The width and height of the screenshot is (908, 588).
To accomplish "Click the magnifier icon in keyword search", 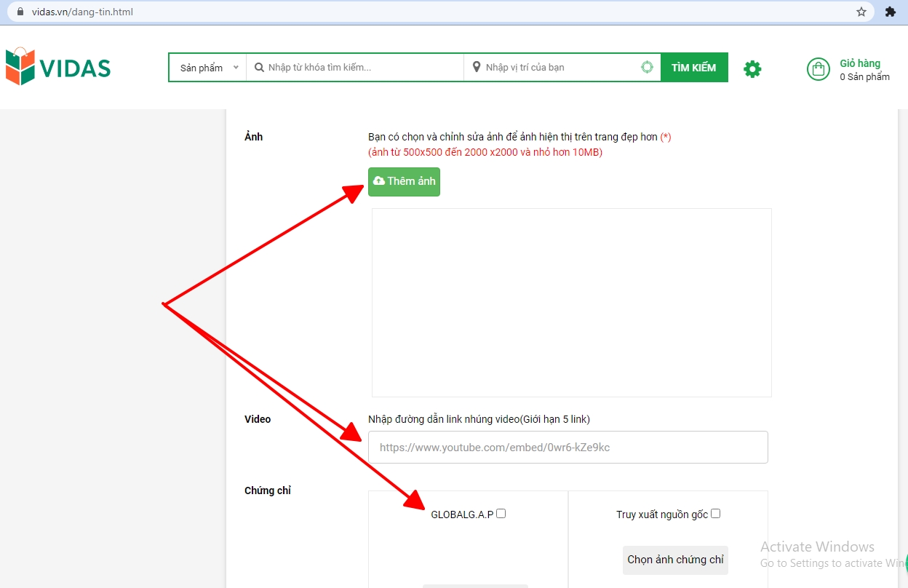I will pyautogui.click(x=258, y=68).
